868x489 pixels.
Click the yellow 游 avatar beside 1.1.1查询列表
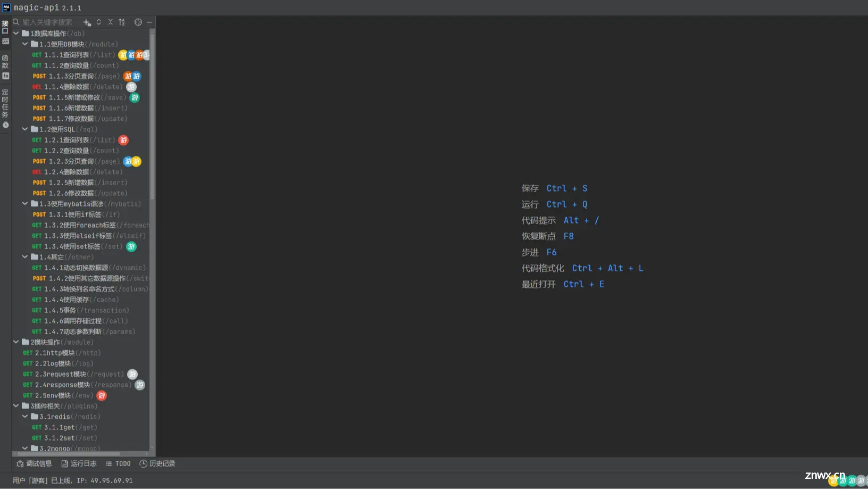(x=123, y=55)
